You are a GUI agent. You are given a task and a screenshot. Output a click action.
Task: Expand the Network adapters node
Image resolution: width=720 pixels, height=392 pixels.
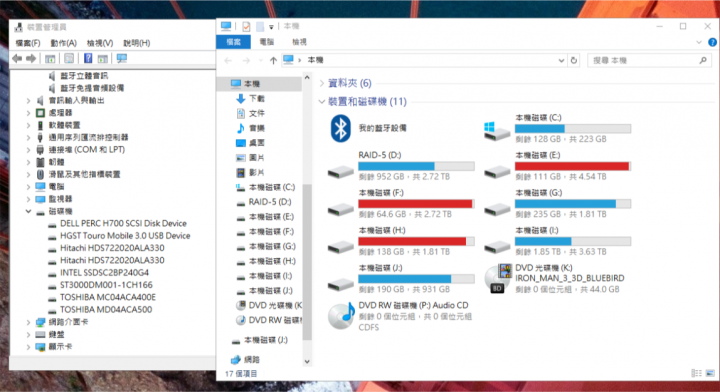[28, 322]
